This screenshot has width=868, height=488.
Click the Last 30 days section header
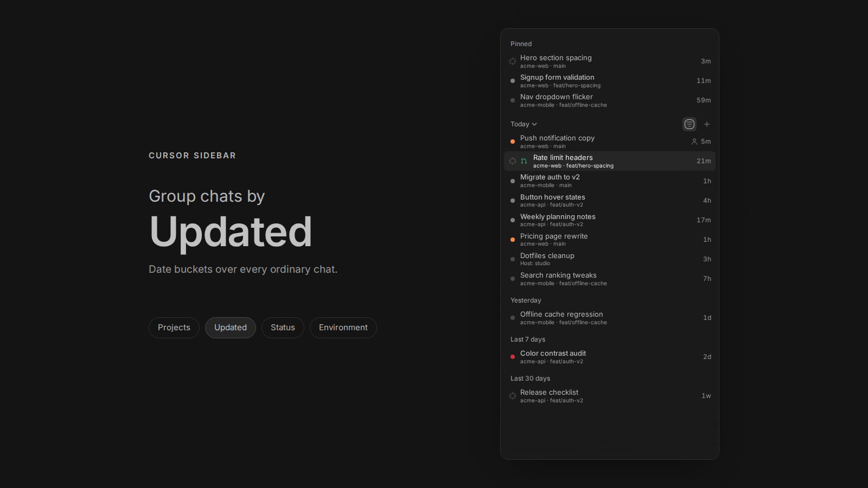(530, 378)
